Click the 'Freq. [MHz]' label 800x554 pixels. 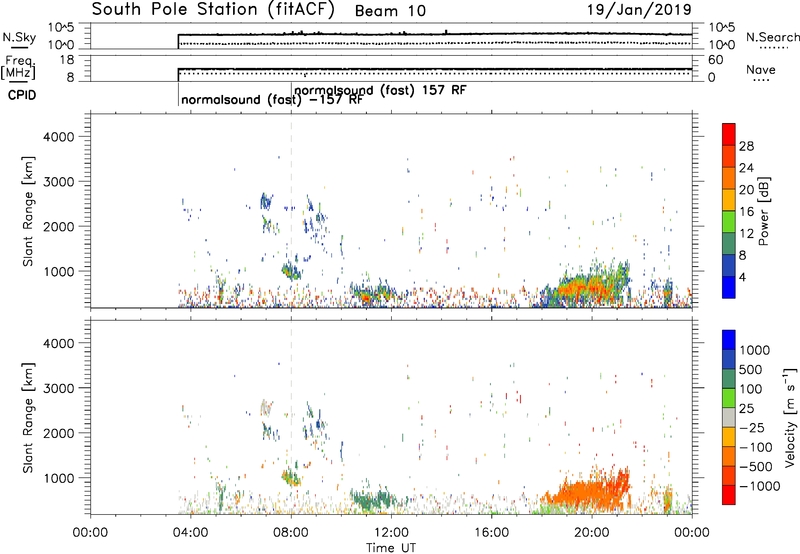tap(19, 67)
